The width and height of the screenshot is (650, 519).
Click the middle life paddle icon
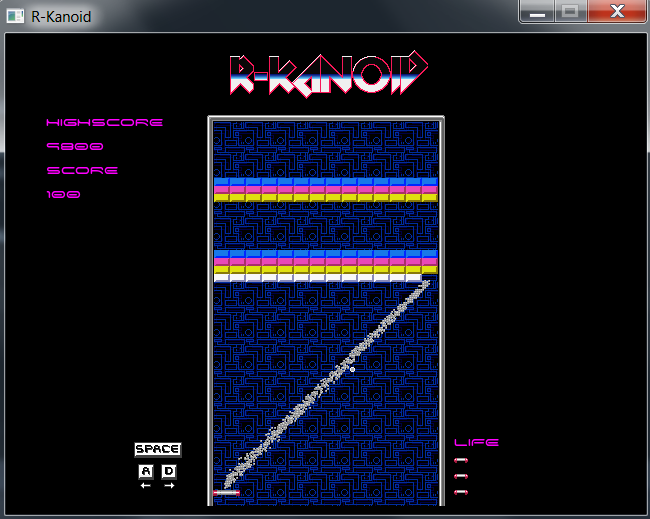[461, 476]
